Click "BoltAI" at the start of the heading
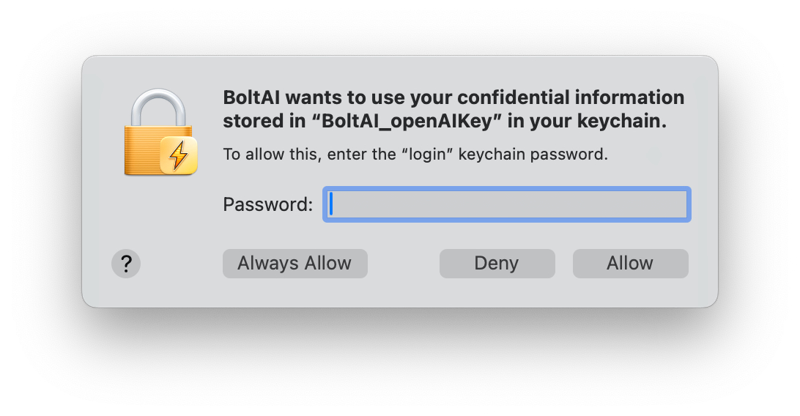This screenshot has height=416, width=800. coord(247,98)
